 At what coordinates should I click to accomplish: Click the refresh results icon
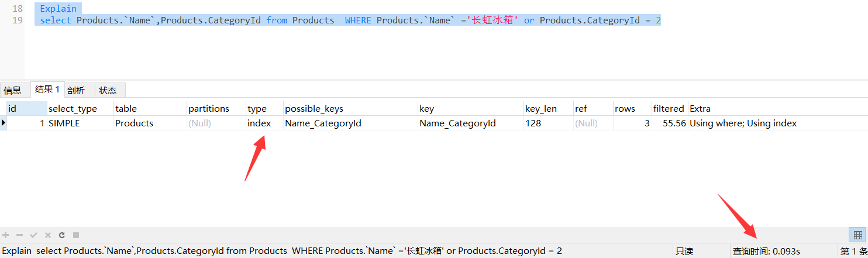(61, 235)
